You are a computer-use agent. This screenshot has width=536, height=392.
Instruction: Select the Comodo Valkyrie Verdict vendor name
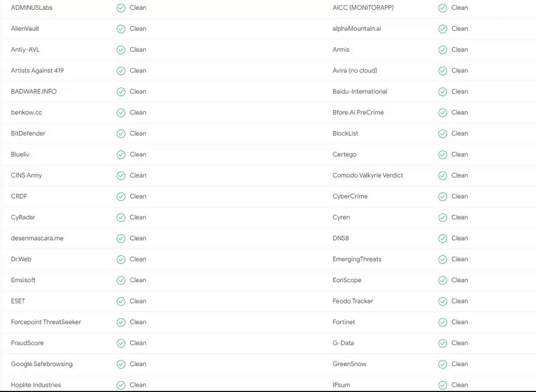(x=368, y=175)
